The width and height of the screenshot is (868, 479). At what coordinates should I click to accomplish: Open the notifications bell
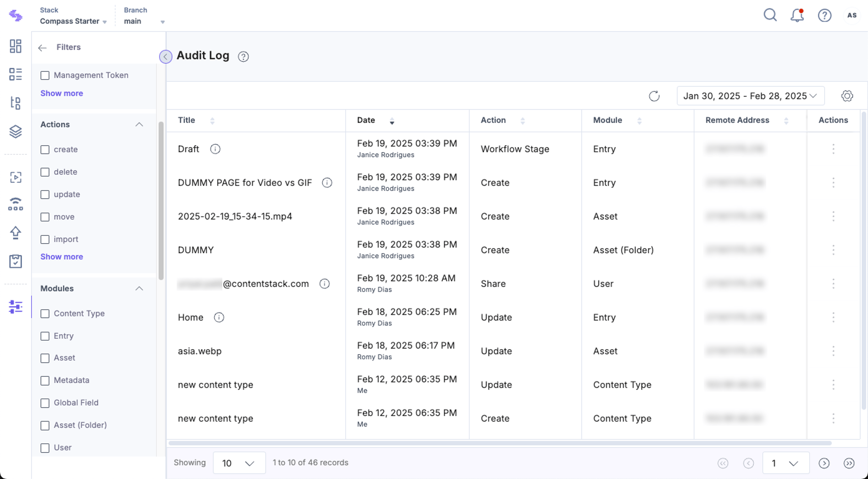pos(797,16)
